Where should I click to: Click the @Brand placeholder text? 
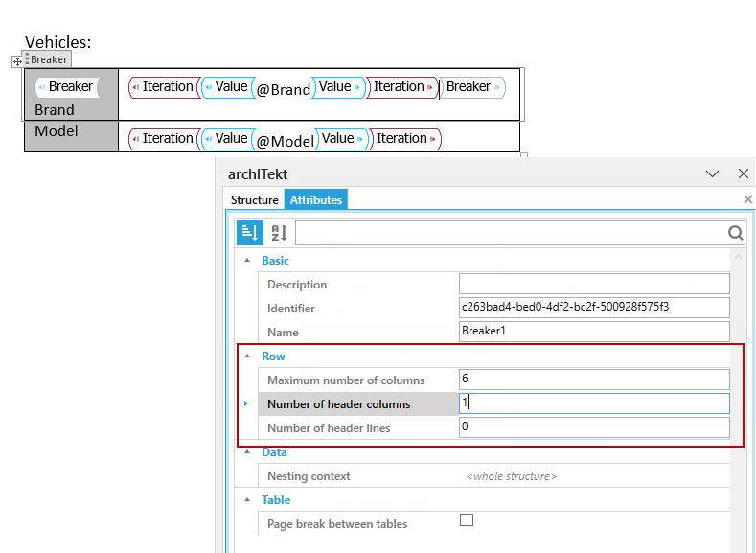click(x=283, y=90)
